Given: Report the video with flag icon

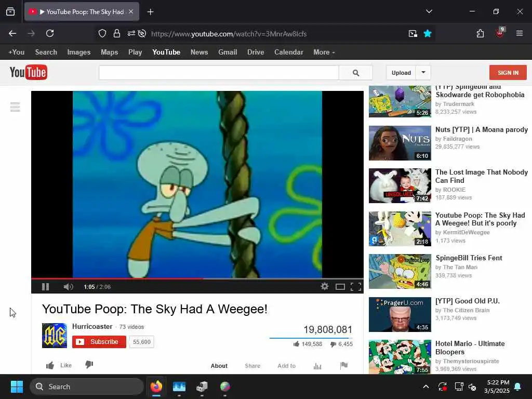Looking at the screenshot, I should [x=344, y=365].
